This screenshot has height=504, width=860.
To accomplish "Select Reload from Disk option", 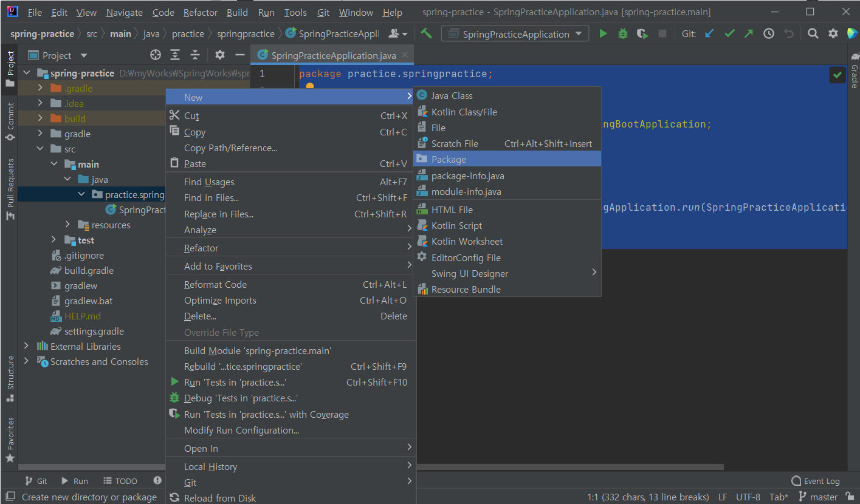I will [x=291, y=498].
